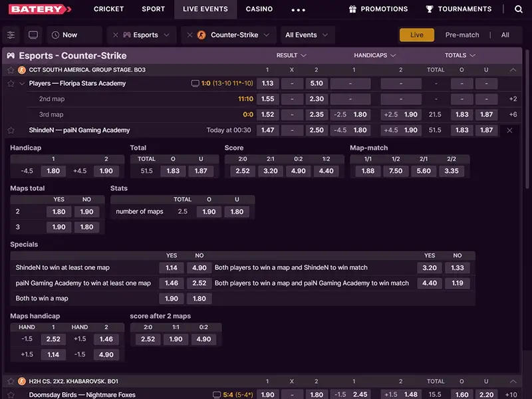Select score after 2 maps 1:1 odds 1.90
Image resolution: width=532 pixels, height=399 pixels.
pos(176,339)
